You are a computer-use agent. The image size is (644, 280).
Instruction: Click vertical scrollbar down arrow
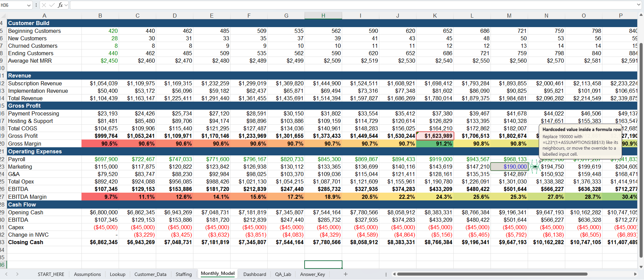click(641, 267)
